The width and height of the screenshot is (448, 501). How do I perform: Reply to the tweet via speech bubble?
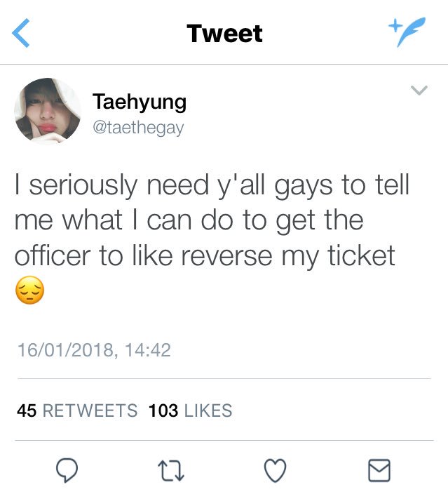[67, 470]
